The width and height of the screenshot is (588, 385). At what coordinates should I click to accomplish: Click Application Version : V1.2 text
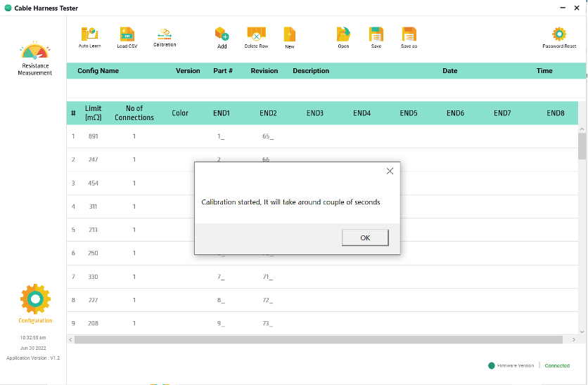(33, 358)
